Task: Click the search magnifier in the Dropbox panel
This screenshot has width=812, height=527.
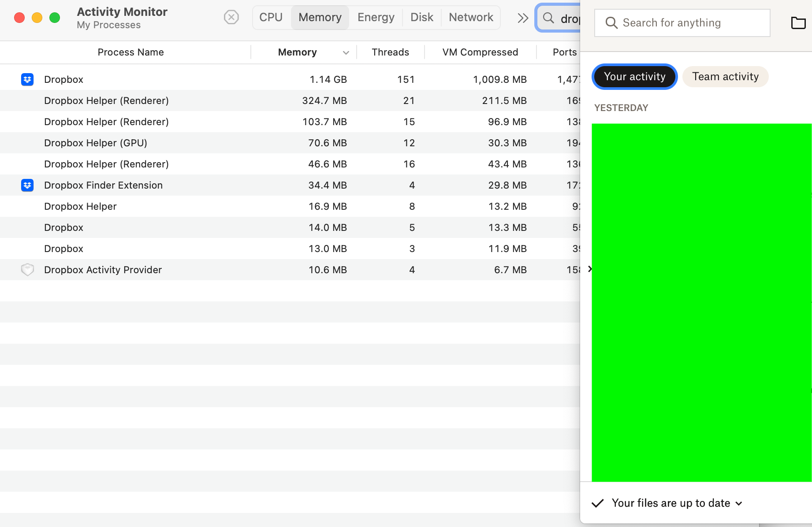Action: pos(611,23)
